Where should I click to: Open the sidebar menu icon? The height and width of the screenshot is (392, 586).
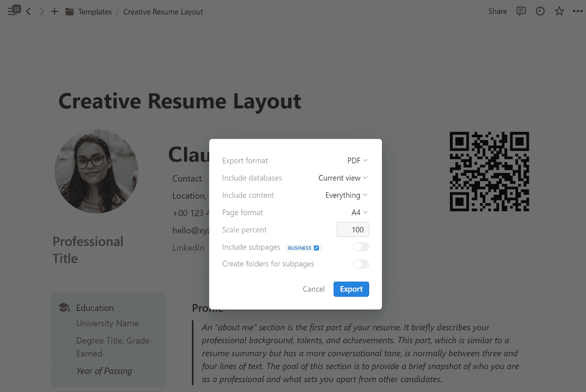click(x=13, y=11)
